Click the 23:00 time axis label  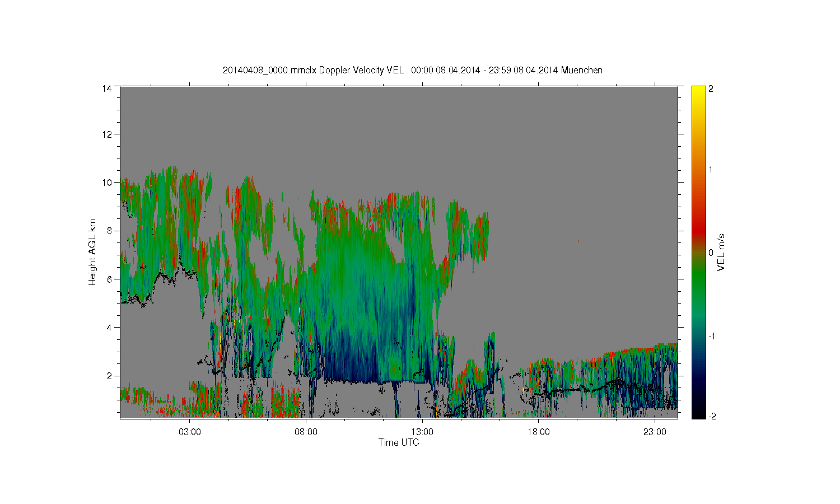[x=655, y=432]
